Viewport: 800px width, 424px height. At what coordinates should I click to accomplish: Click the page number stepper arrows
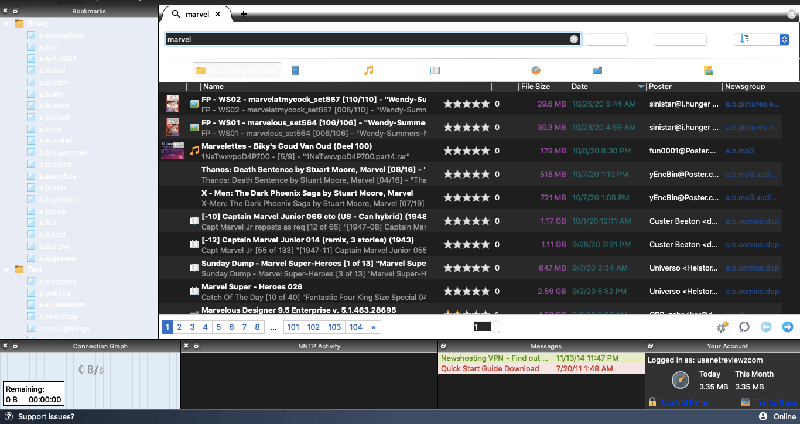(x=496, y=327)
